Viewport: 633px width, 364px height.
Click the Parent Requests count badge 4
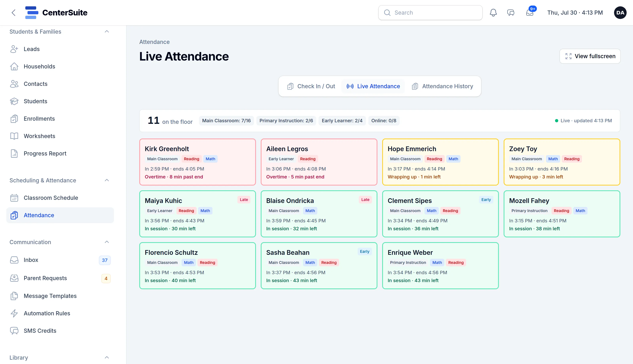(106, 278)
